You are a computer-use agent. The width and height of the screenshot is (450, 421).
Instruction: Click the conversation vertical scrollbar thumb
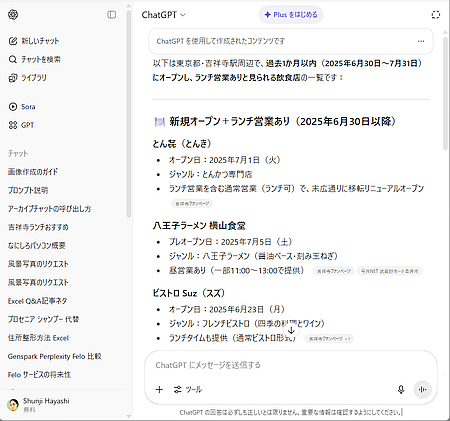[x=445, y=93]
